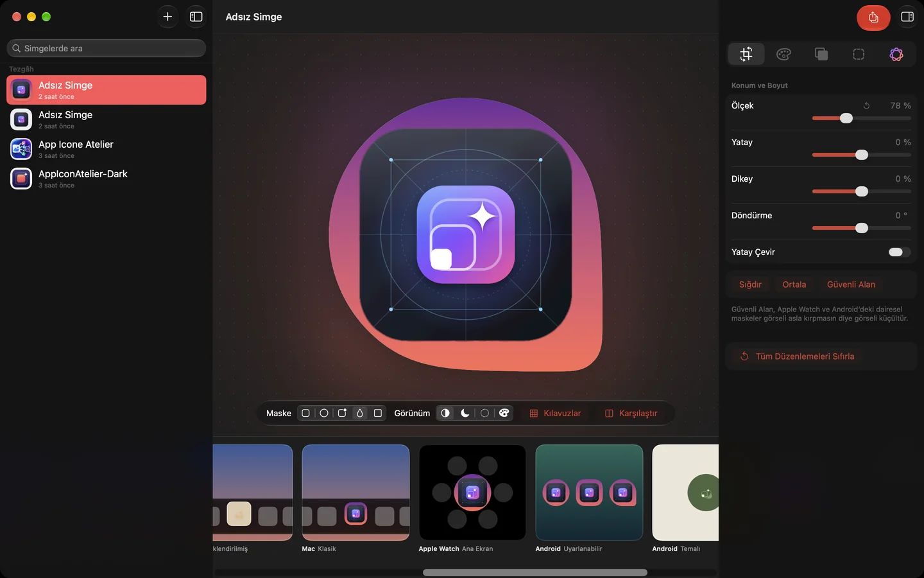Open the crop and rotate position tab
The width and height of the screenshot is (924, 578).
[x=746, y=54]
